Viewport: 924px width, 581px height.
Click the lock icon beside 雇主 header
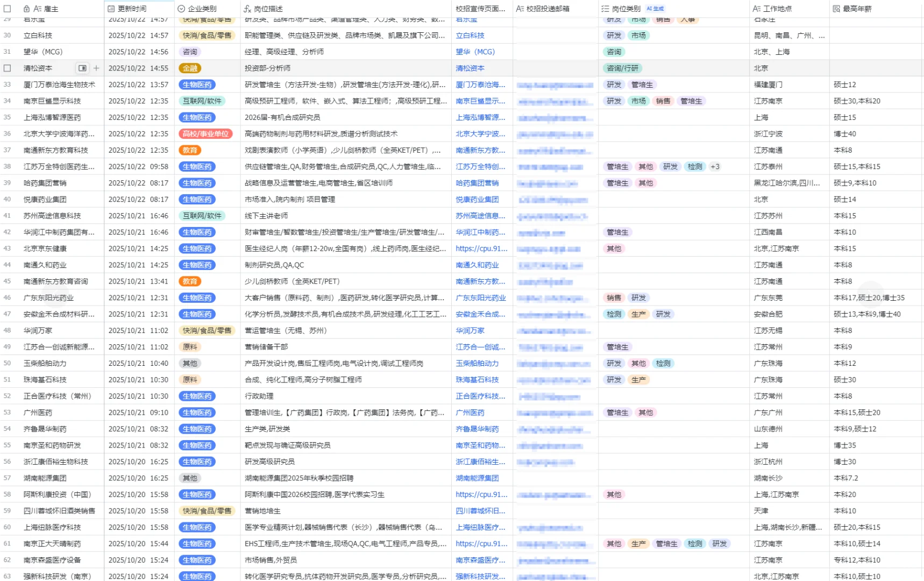coord(26,9)
